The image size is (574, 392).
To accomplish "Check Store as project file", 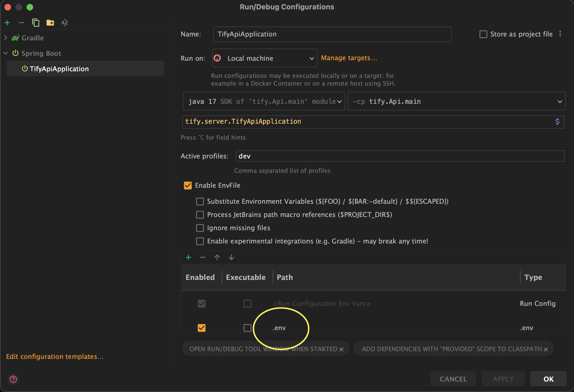I will (x=483, y=34).
